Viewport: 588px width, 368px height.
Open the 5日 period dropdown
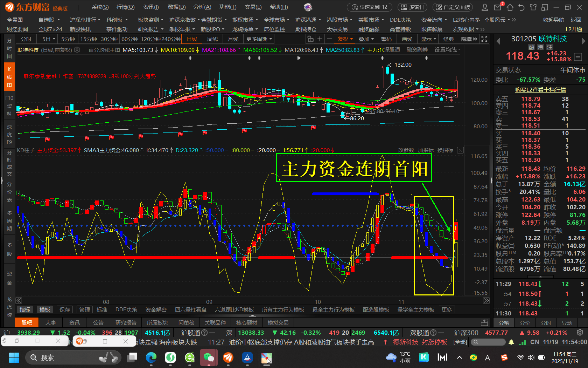point(49,39)
